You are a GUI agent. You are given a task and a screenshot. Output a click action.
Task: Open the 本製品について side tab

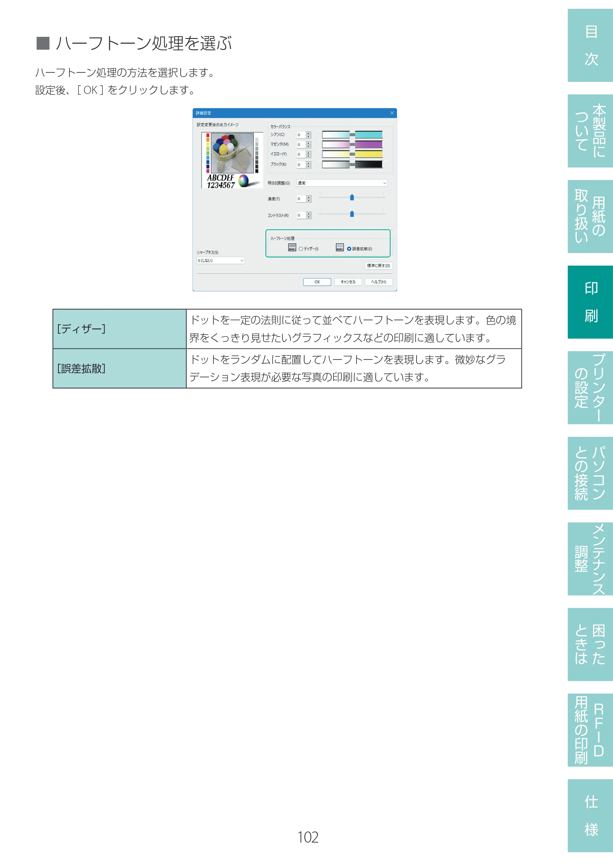coord(590,131)
